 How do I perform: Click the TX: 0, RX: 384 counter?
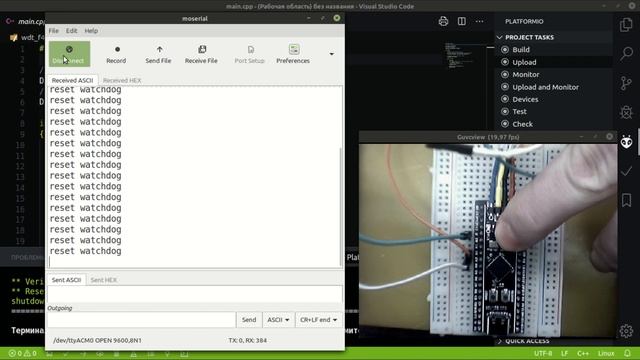247,340
